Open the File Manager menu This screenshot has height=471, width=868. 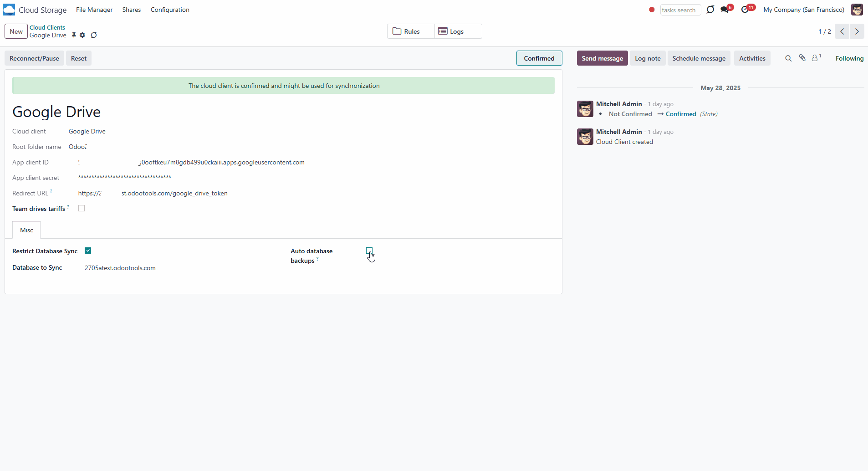94,10
